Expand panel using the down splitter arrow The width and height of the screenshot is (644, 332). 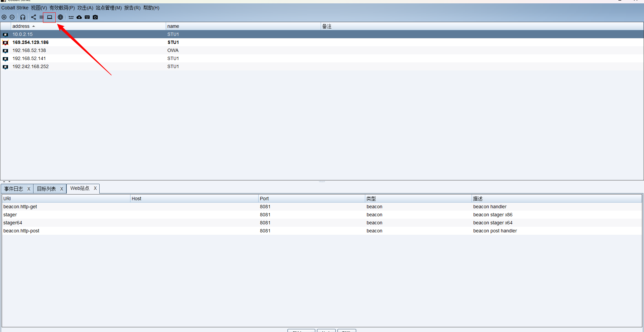tap(9, 181)
